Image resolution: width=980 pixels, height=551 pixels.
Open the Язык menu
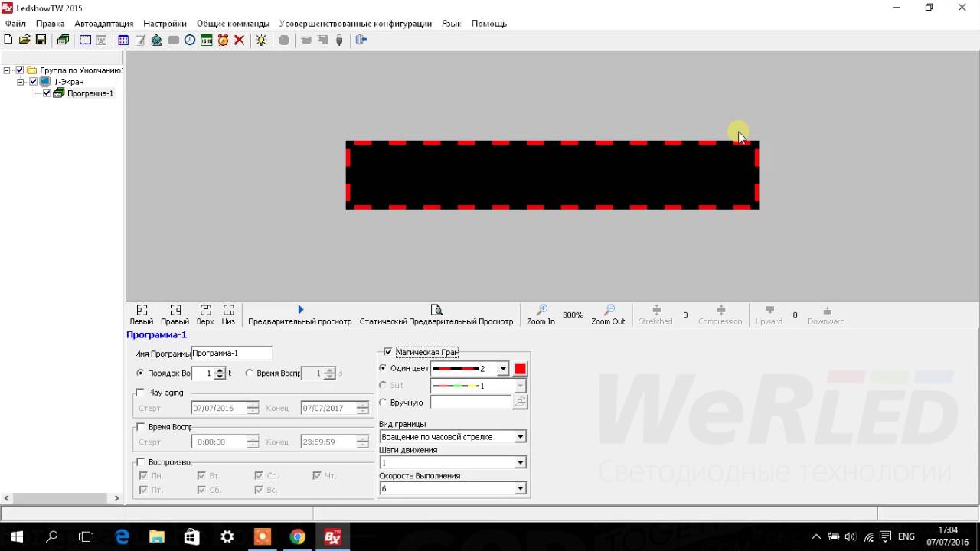click(x=451, y=24)
